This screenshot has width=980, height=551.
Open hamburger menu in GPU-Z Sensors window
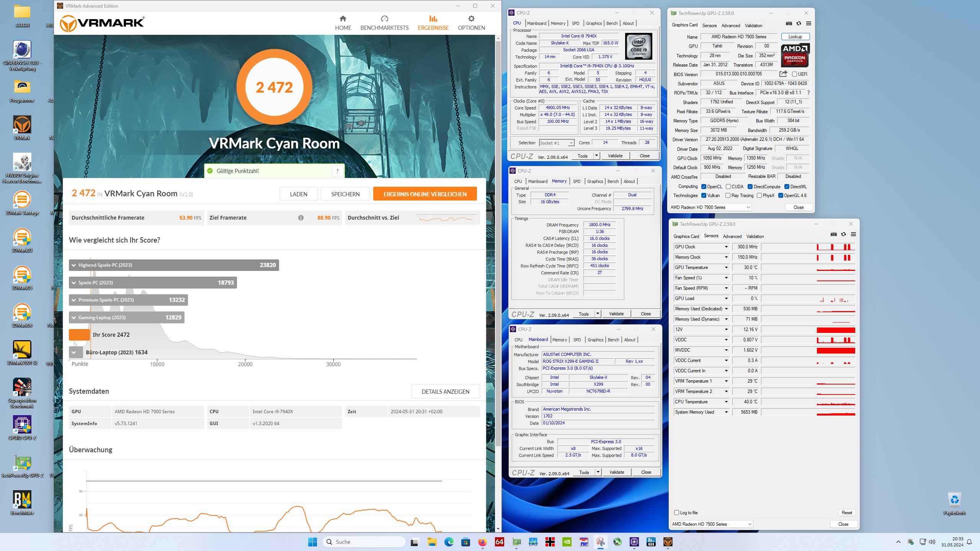(853, 234)
